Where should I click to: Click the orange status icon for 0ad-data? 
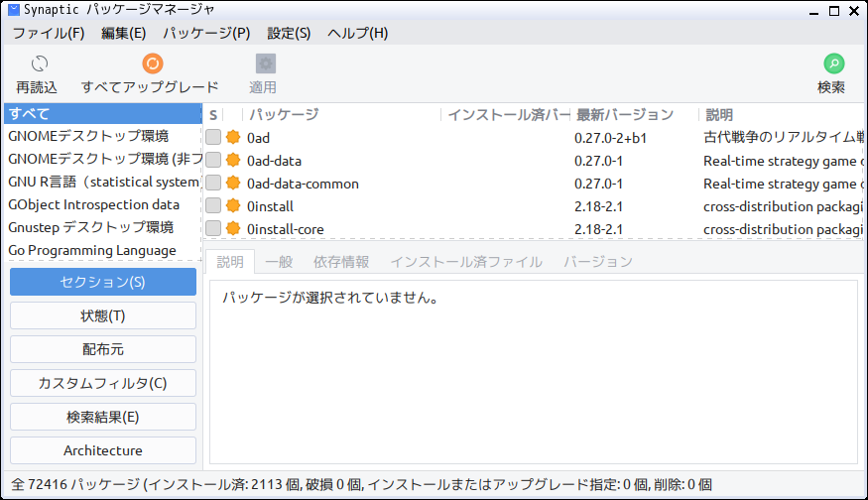click(x=233, y=161)
